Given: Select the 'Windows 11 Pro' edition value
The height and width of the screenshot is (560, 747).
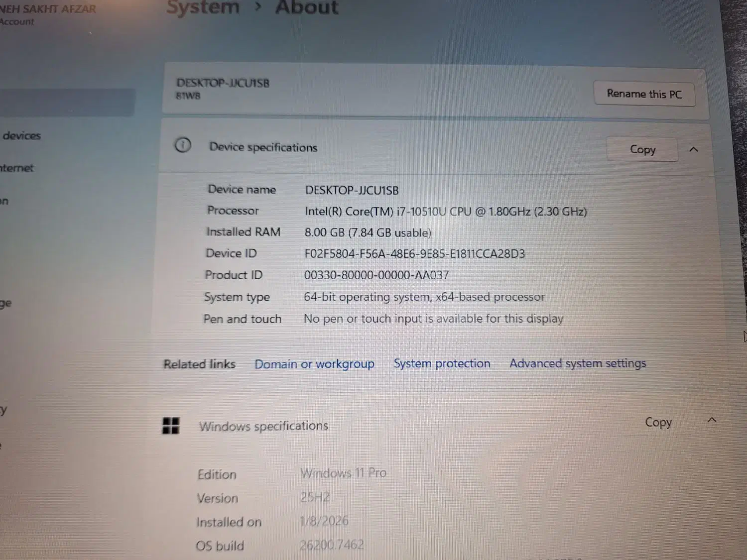Looking at the screenshot, I should click(x=344, y=473).
